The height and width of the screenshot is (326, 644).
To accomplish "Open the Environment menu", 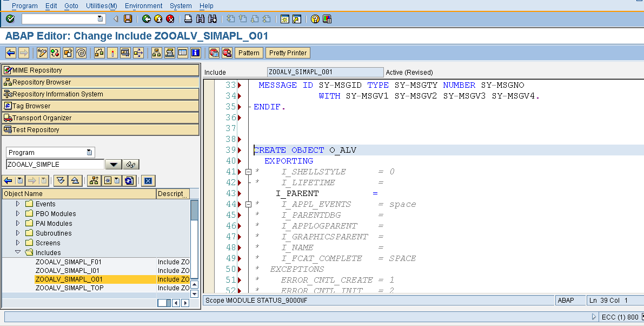I will [143, 6].
